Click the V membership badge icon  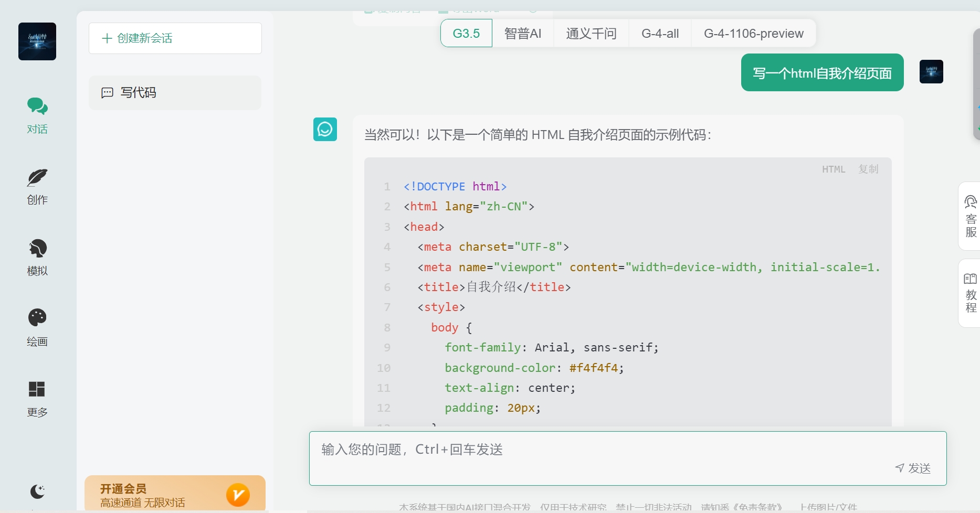[239, 494]
